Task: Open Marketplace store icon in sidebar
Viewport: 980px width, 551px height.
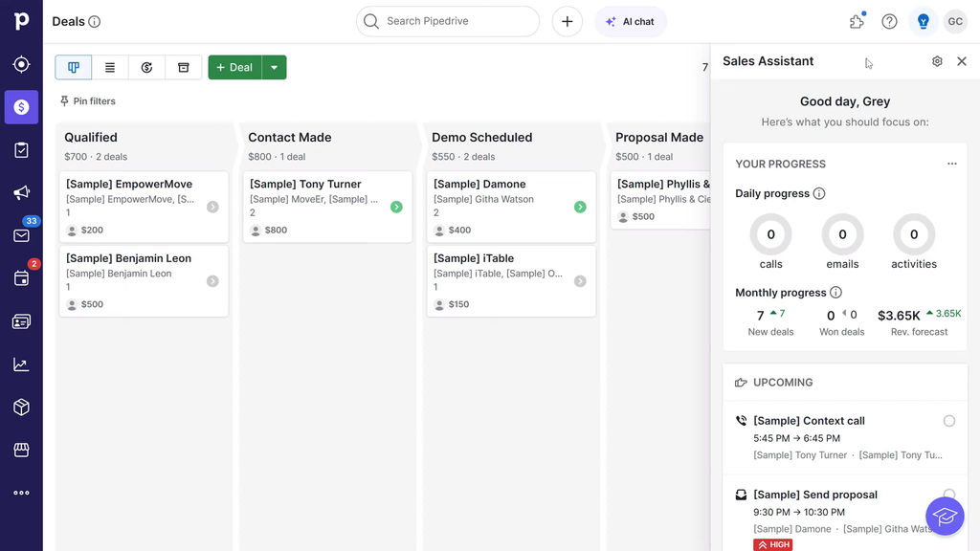Action: tap(21, 450)
